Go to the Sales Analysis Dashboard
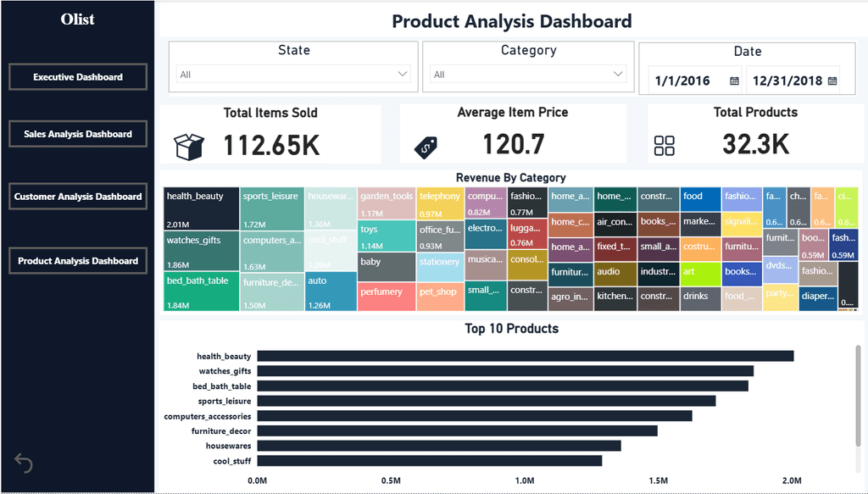 (x=78, y=134)
